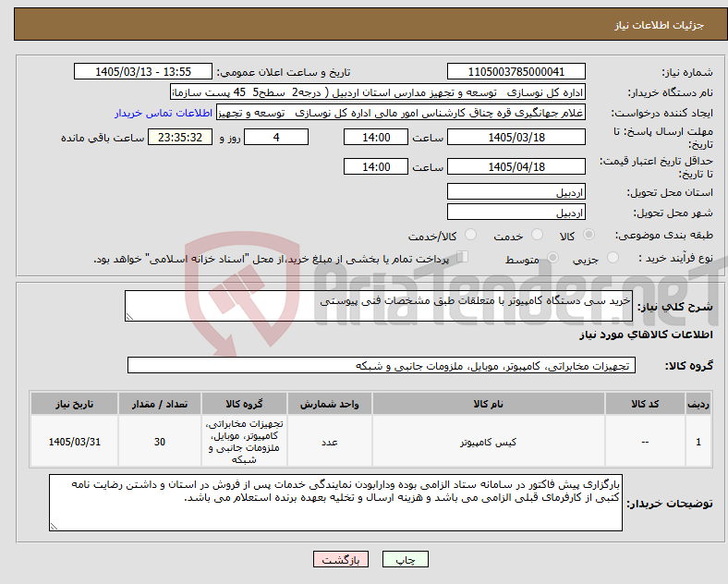Click the طبقه بندی موضوعی label
Screen dimensions: 728x584
pos(664,236)
